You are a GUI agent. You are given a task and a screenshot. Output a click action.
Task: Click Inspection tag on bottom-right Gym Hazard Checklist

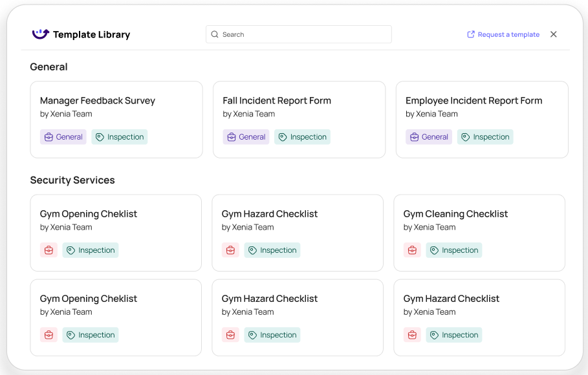pyautogui.click(x=453, y=335)
